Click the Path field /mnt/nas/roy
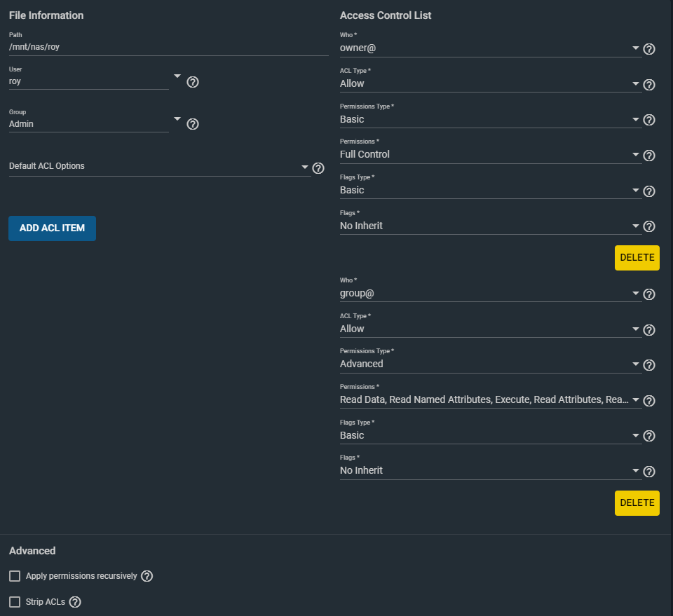The width and height of the screenshot is (673, 616). (169, 47)
